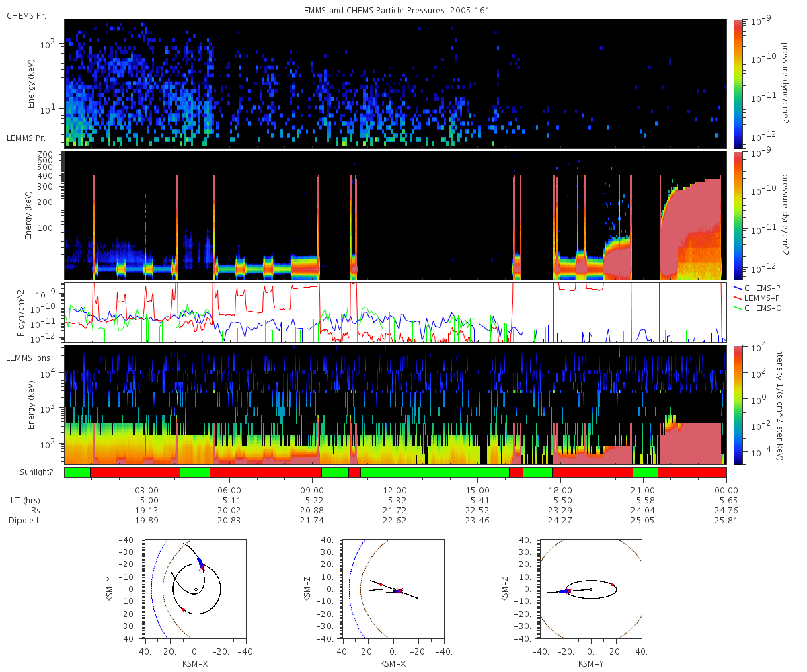
Task: Click the 00:00 time axis tick label
Action: [x=726, y=491]
